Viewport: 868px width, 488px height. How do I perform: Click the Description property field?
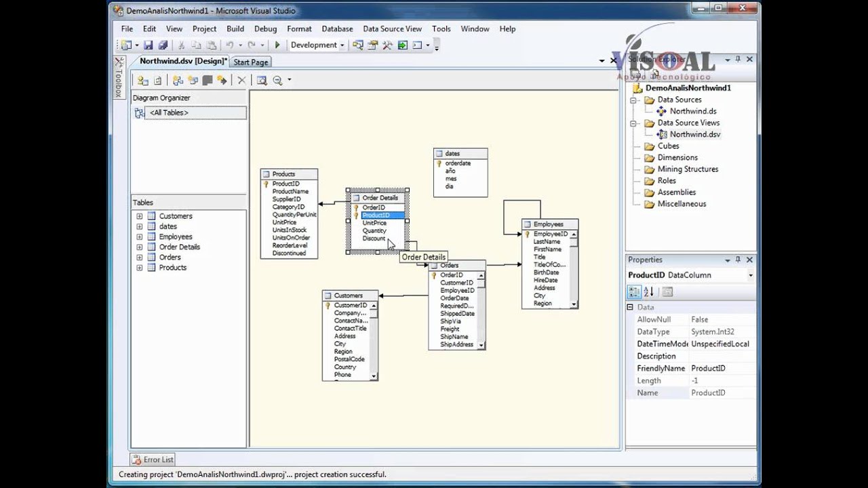point(722,356)
